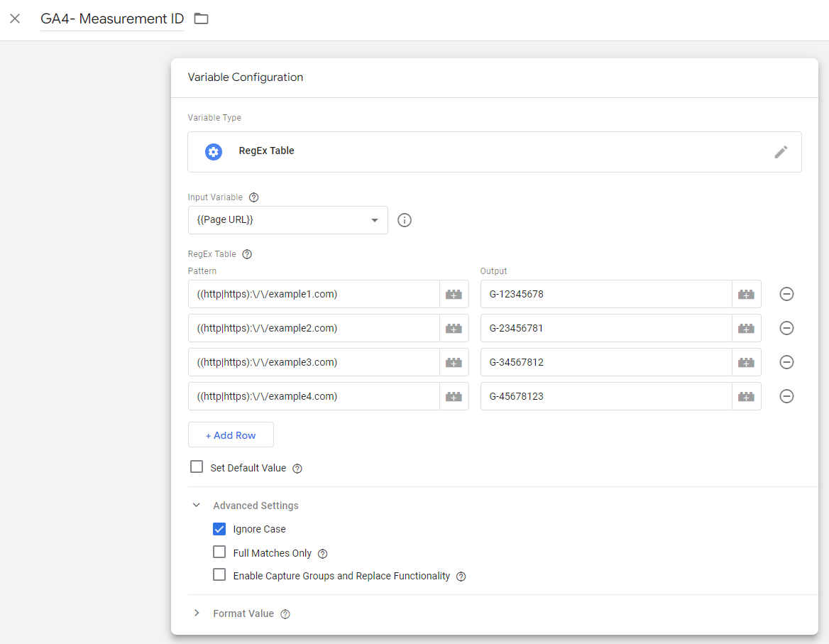Delete the row with output G-45678123

coord(786,396)
